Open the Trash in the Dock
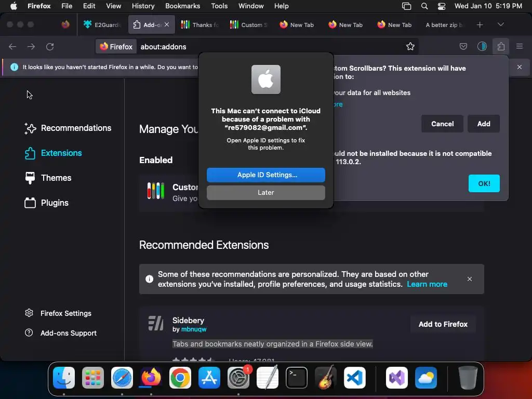Image resolution: width=532 pixels, height=399 pixels. pyautogui.click(x=468, y=378)
